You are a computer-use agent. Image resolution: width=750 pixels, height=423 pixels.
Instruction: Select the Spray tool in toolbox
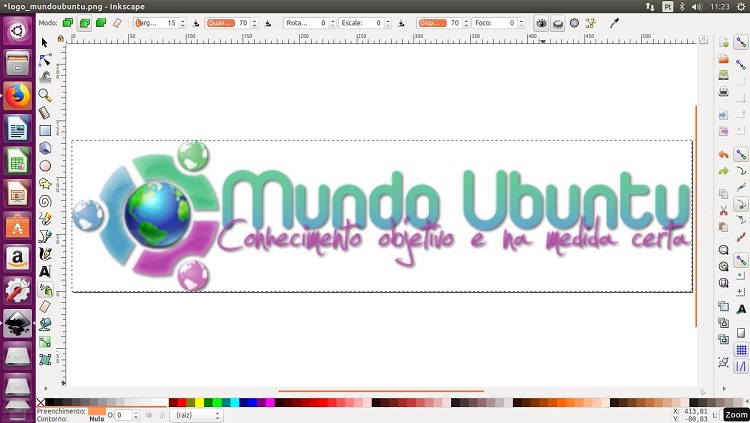(45, 289)
